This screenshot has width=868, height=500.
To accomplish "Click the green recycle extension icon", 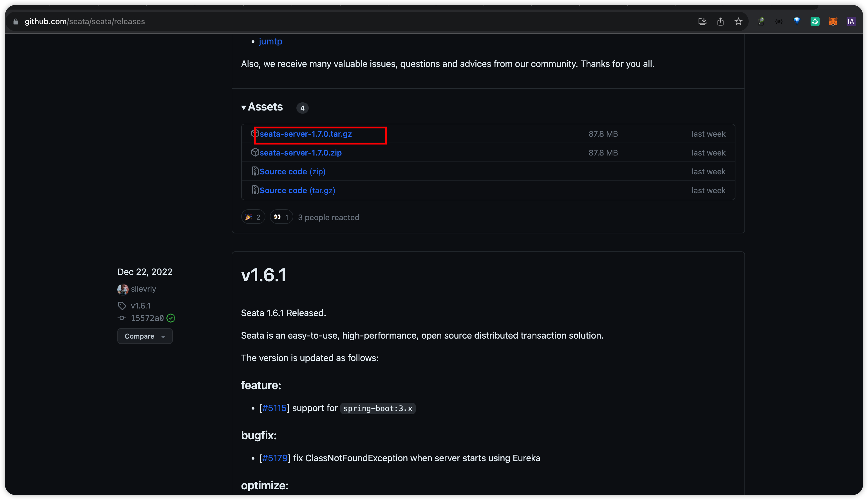I will pos(815,22).
